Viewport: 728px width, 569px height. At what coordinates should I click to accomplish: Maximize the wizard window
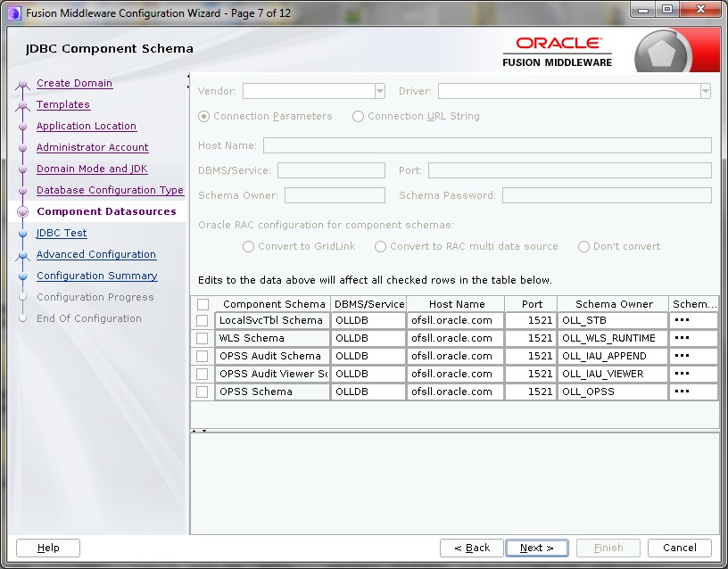667,9
